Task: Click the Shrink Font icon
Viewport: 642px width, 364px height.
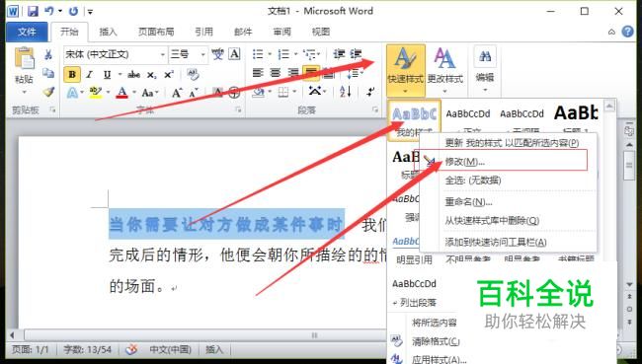Action: (194, 93)
